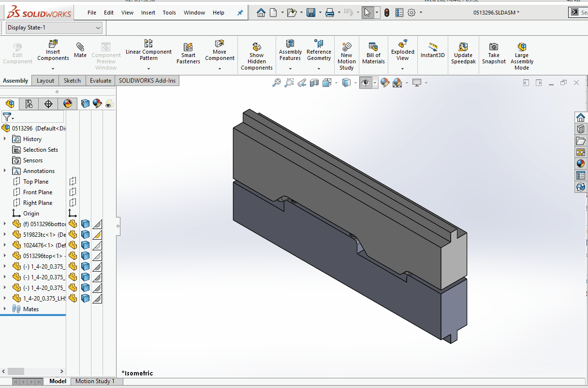
Task: Click the View Settings monitor icon
Action: tap(417, 83)
